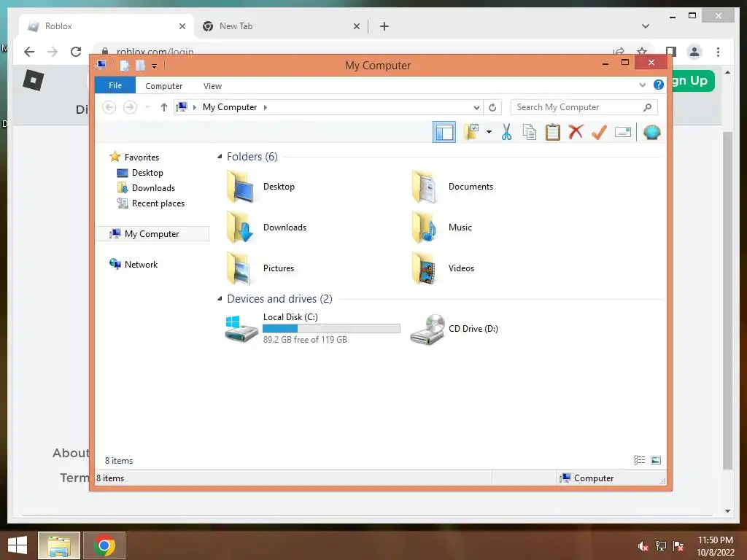Viewport: 747px width, 560px height.
Task: Open a new Chrome tab with plus button
Action: pos(384,26)
